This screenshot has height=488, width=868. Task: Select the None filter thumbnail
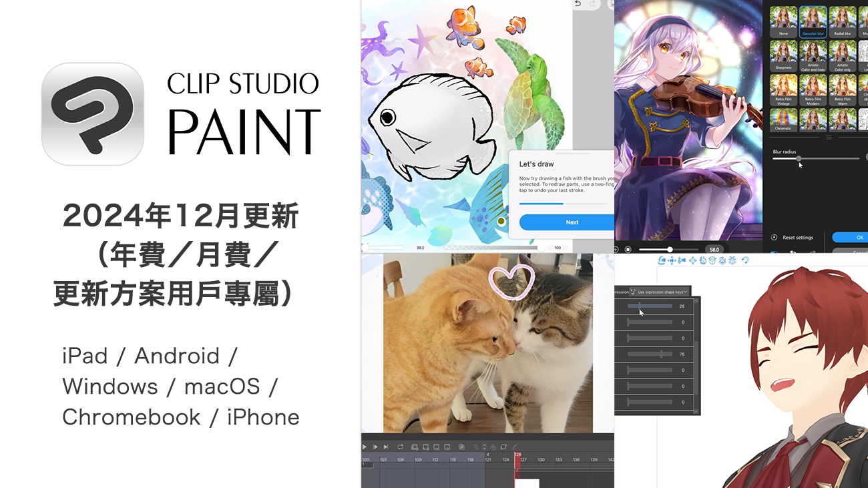click(x=783, y=22)
